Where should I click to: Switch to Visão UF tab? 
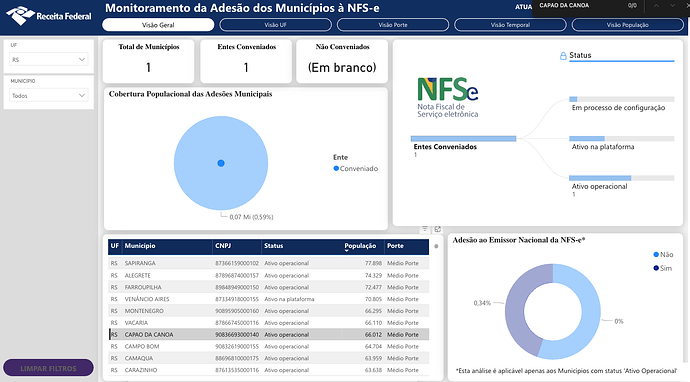click(x=275, y=25)
